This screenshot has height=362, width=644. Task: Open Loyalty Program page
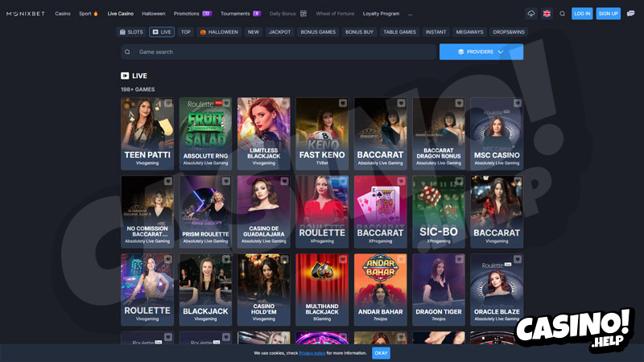tap(381, 14)
